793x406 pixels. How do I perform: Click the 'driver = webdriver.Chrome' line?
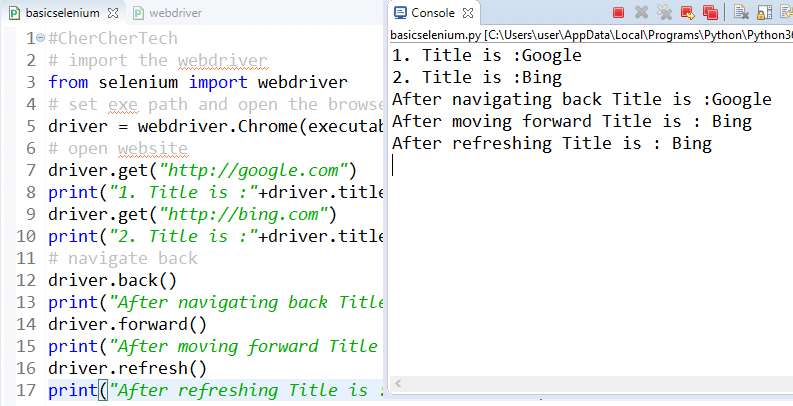click(215, 126)
